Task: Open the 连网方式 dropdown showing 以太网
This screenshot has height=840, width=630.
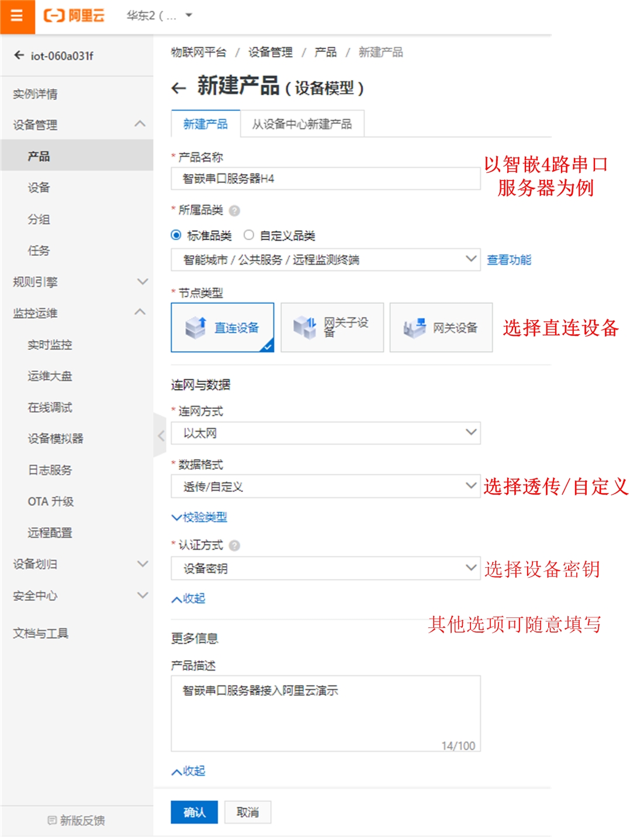Action: point(325,433)
